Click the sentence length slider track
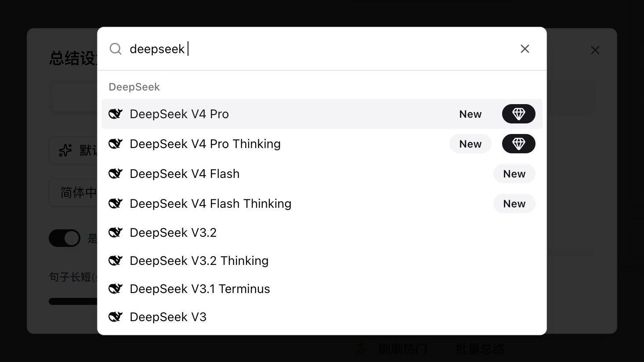 click(x=73, y=301)
